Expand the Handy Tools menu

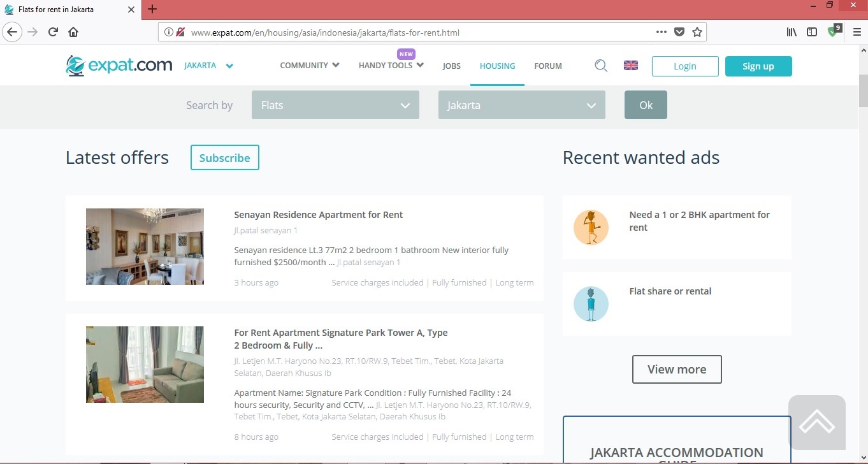(391, 65)
